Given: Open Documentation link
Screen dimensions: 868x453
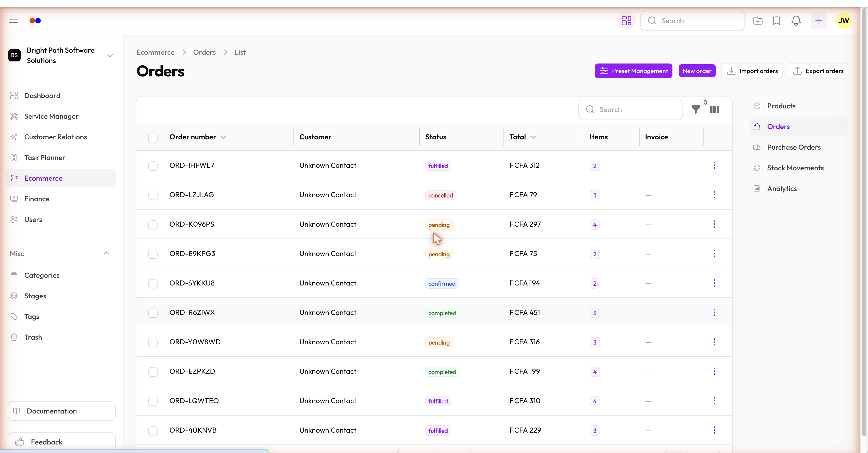Looking at the screenshot, I should pyautogui.click(x=62, y=411).
